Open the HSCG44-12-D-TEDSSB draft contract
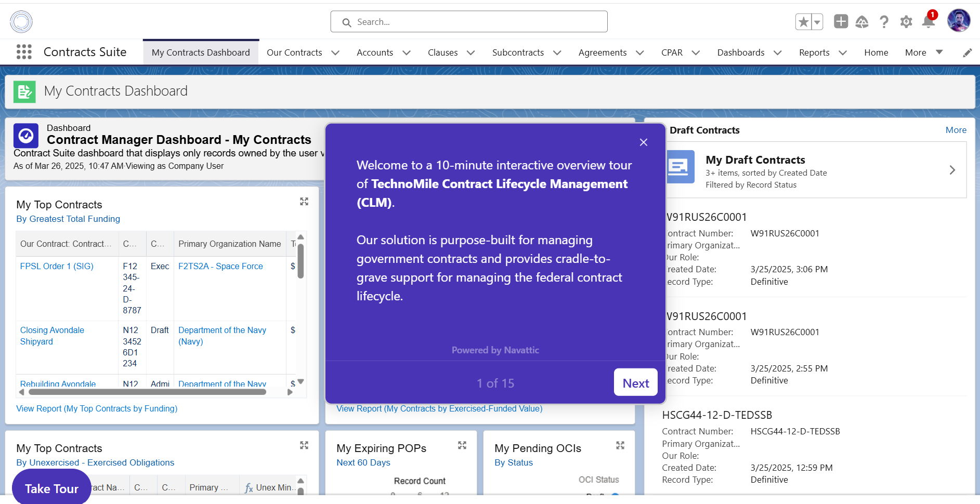Screen dimensions: 980x504 click(x=717, y=415)
